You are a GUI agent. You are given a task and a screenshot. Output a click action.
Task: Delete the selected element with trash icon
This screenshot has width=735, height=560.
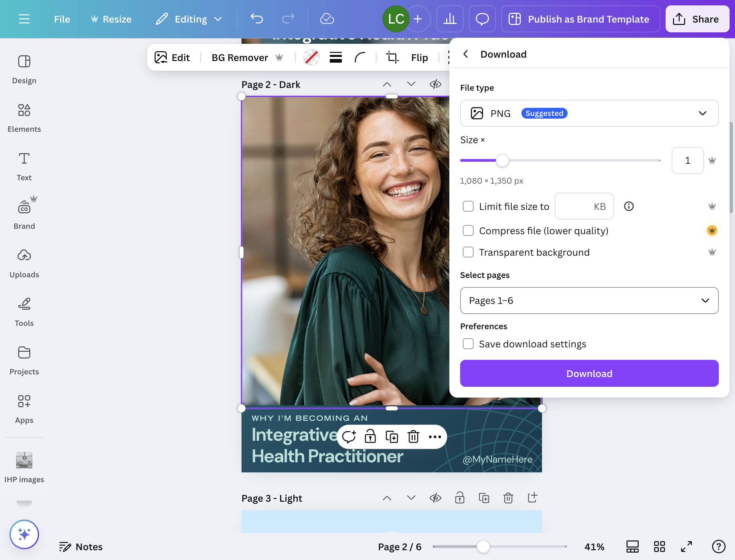[413, 437]
